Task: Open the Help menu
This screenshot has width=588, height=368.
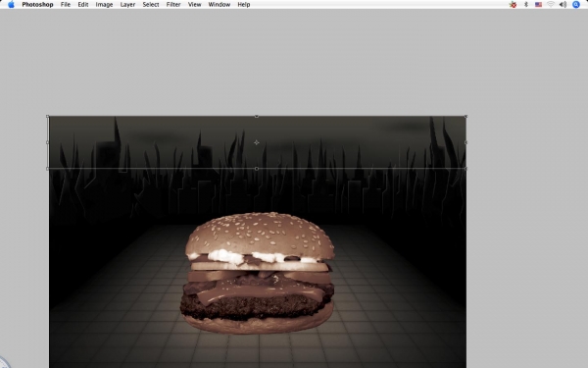Action: click(x=244, y=5)
